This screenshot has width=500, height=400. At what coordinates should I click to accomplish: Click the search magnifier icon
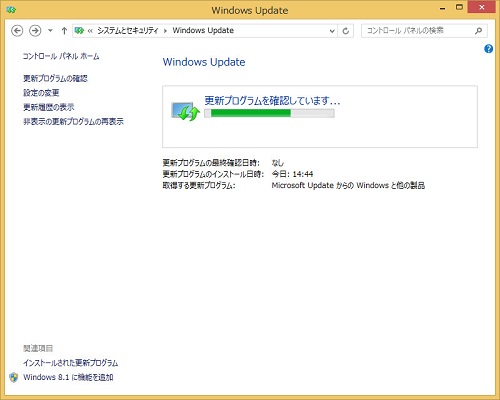coord(478,31)
